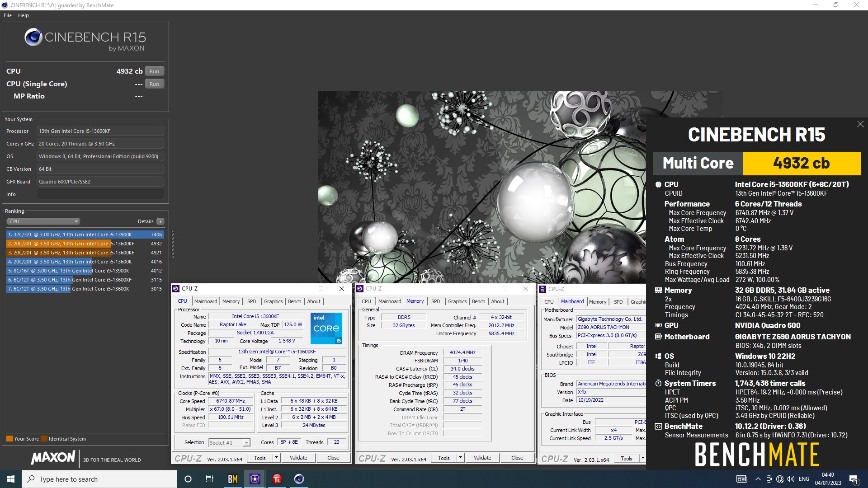Open Graphics tab in Memory CPU-Z window

pyautogui.click(x=458, y=301)
